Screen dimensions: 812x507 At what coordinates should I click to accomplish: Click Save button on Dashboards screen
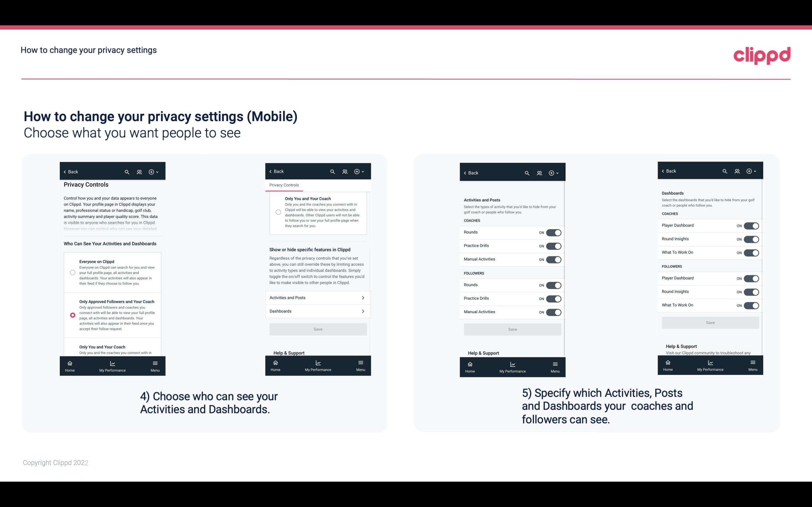coord(710,323)
